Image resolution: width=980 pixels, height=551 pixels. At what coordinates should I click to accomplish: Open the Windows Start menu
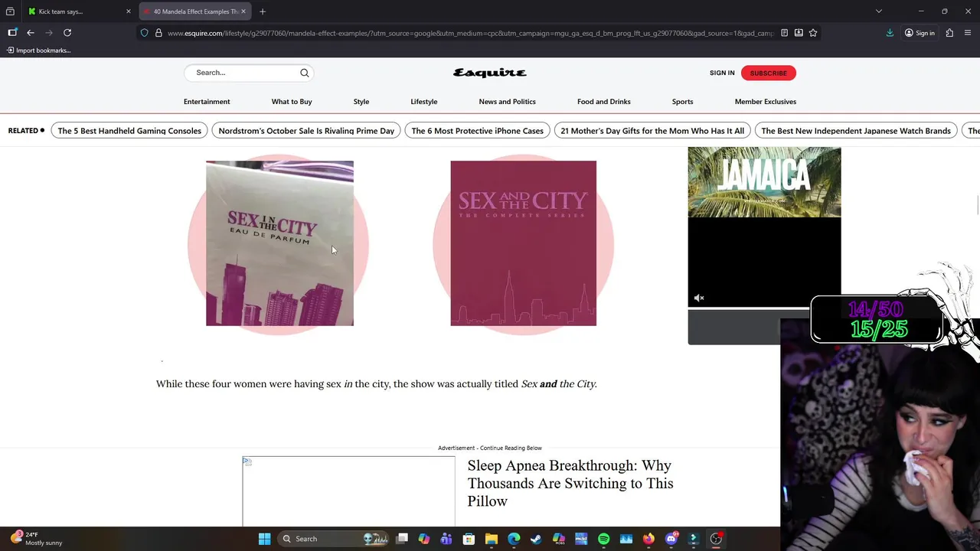click(x=264, y=539)
